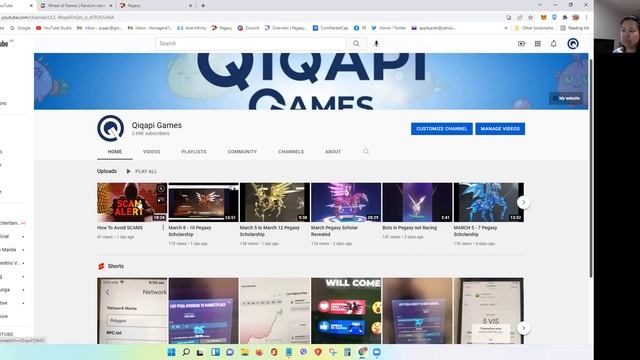Switch to the Wheel of Names browser tab
The height and width of the screenshot is (360, 640).
76,6
